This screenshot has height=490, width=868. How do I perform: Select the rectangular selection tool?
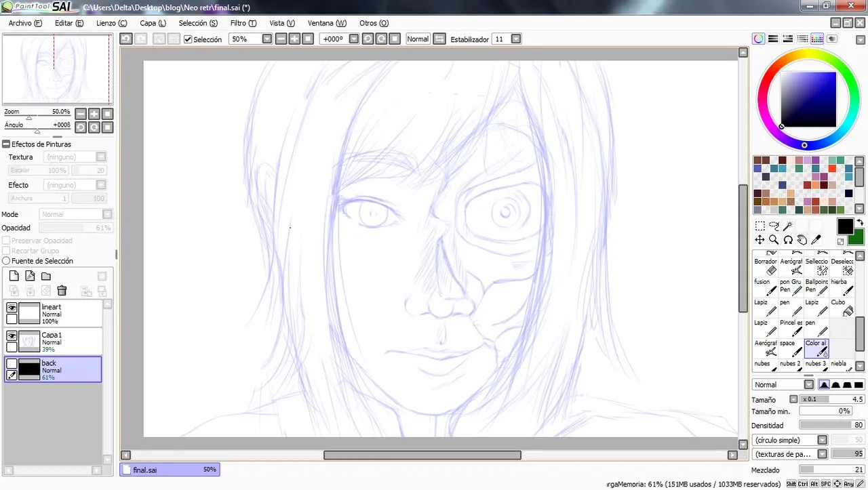[x=759, y=226]
